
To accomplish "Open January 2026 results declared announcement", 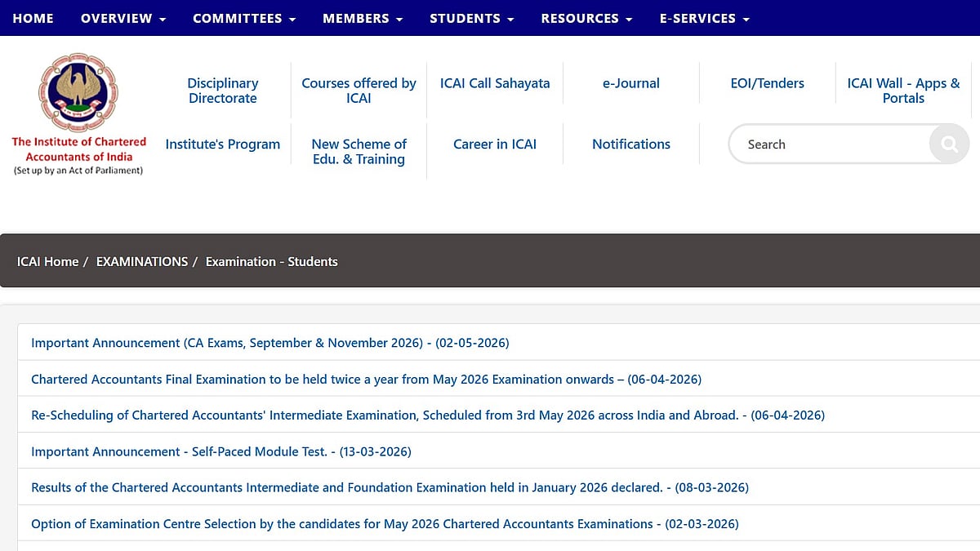I will pyautogui.click(x=390, y=487).
